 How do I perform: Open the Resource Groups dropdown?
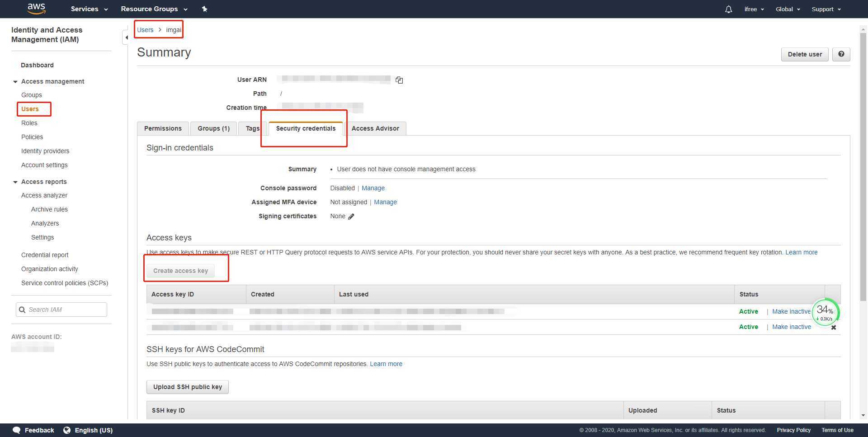coord(154,9)
